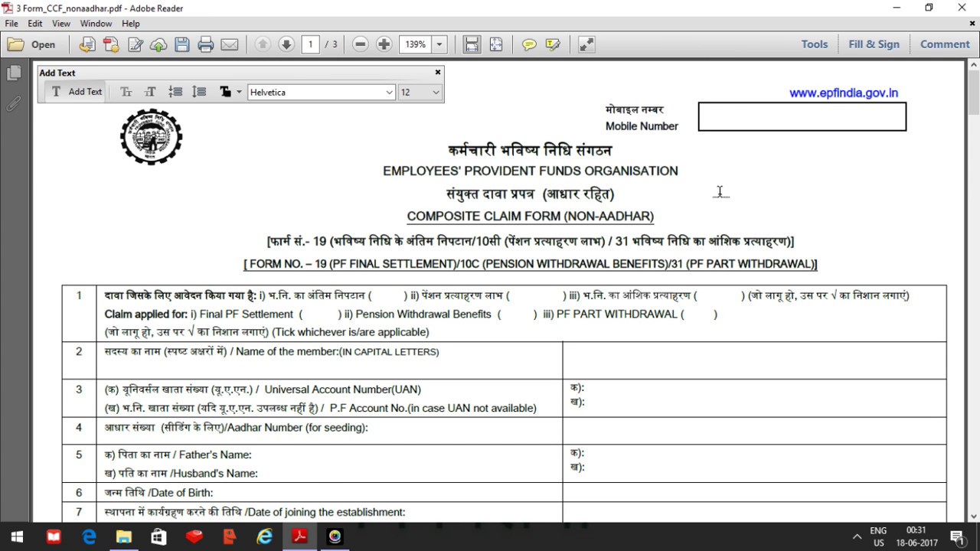This screenshot has width=980, height=551.
Task: Click the scrollbar down arrow
Action: click(973, 517)
